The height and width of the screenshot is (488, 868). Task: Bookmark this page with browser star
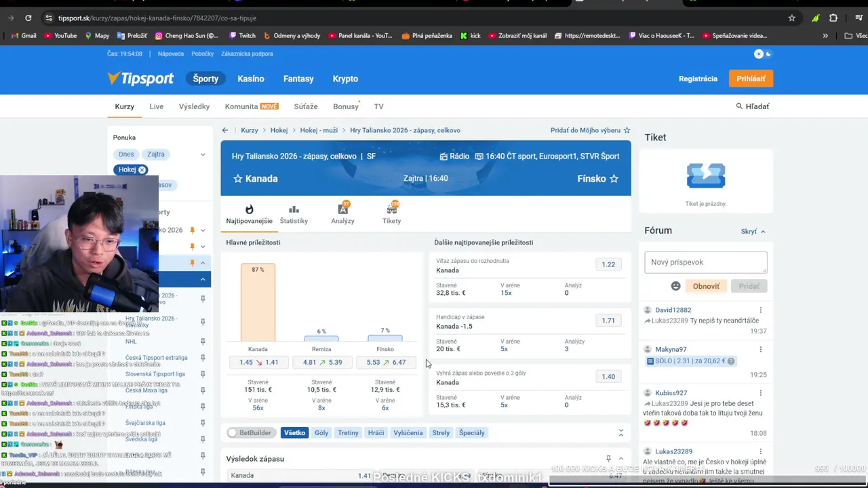(x=791, y=18)
